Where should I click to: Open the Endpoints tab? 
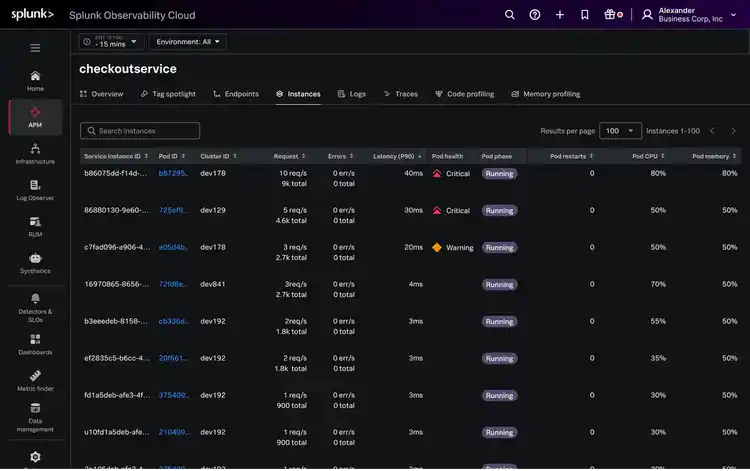point(235,94)
